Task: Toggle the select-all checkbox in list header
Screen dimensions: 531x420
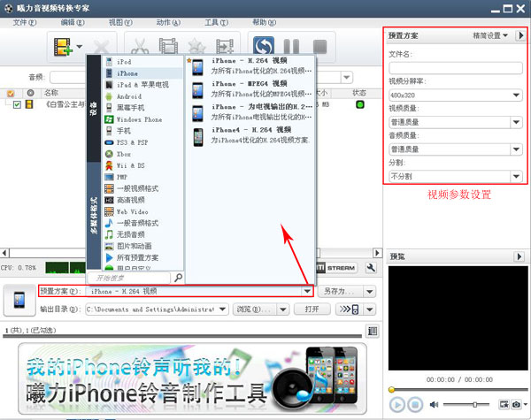Action: [x=11, y=93]
